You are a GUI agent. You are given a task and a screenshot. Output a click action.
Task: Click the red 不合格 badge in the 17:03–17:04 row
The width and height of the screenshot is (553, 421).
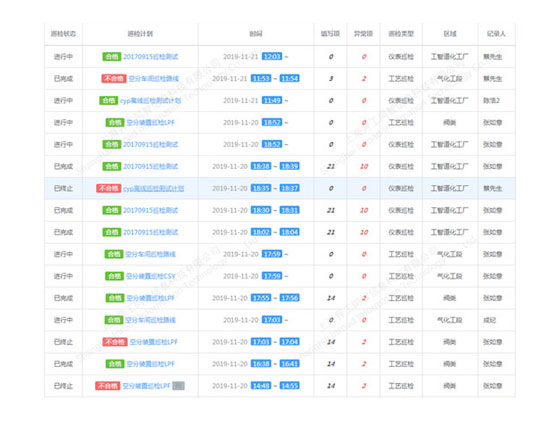(x=115, y=342)
